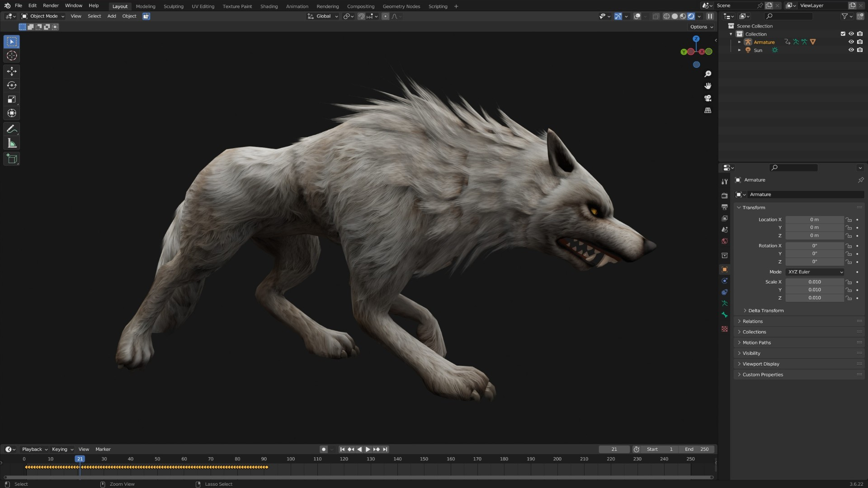Click the outliner search field

click(789, 16)
